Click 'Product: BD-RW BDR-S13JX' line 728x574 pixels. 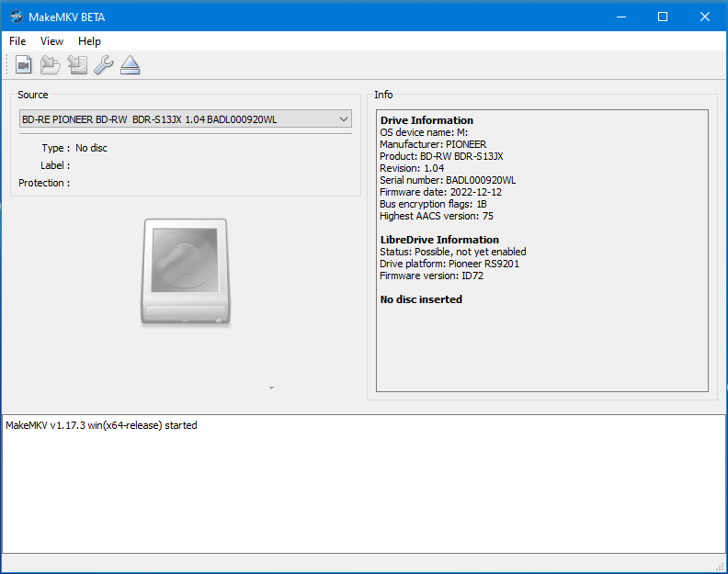click(x=441, y=156)
